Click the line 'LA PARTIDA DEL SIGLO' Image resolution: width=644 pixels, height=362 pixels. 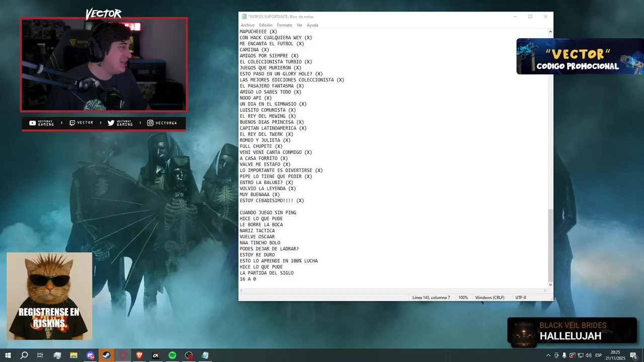(x=267, y=273)
